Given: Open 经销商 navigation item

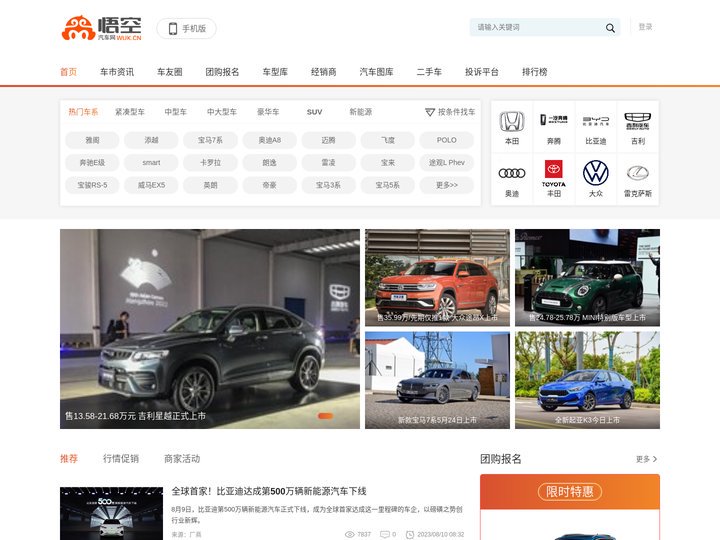Looking at the screenshot, I should tap(323, 72).
